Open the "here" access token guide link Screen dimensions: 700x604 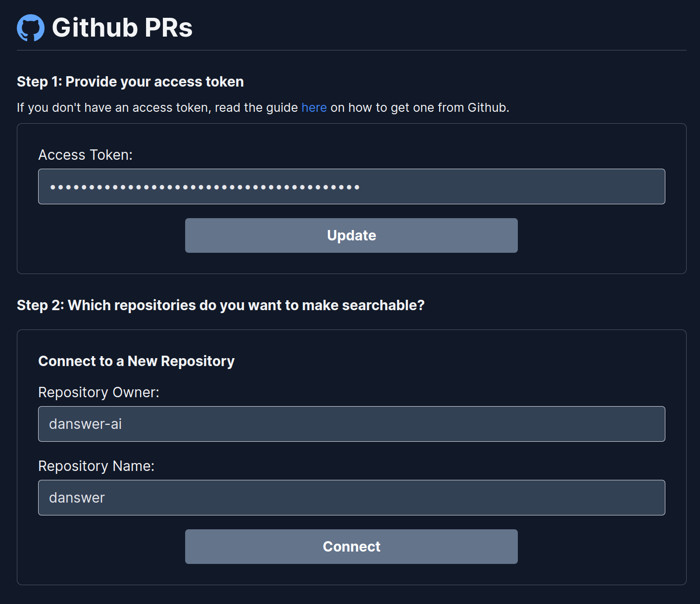pyautogui.click(x=314, y=107)
